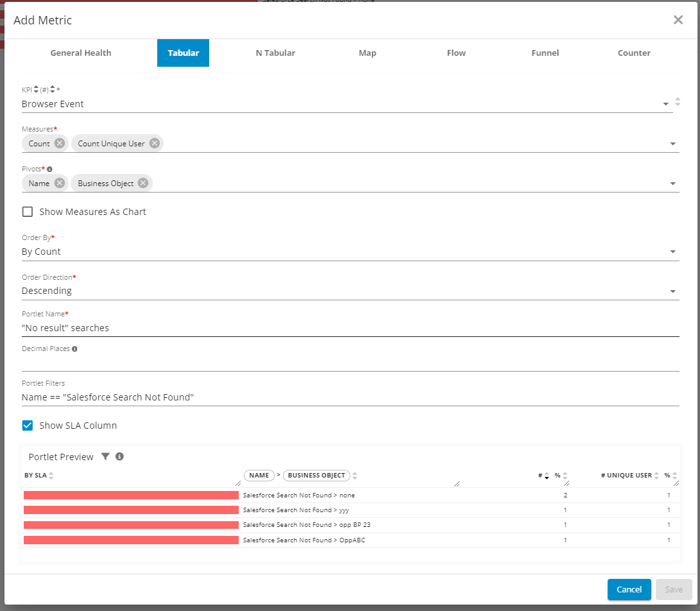Click the red SLA bar for OppABC

tap(131, 540)
